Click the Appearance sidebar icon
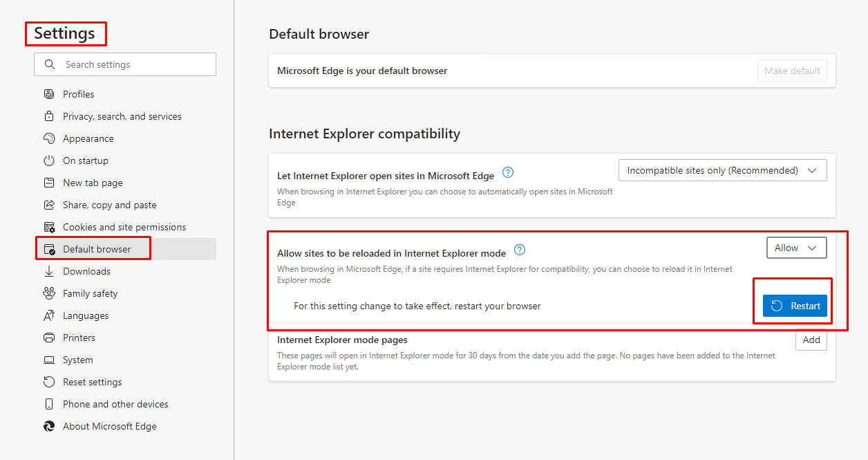Image resolution: width=868 pixels, height=460 pixels. pyautogui.click(x=48, y=138)
